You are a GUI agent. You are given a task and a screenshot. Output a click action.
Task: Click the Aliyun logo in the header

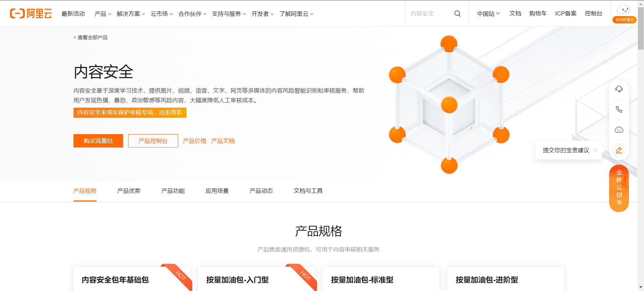click(x=31, y=13)
